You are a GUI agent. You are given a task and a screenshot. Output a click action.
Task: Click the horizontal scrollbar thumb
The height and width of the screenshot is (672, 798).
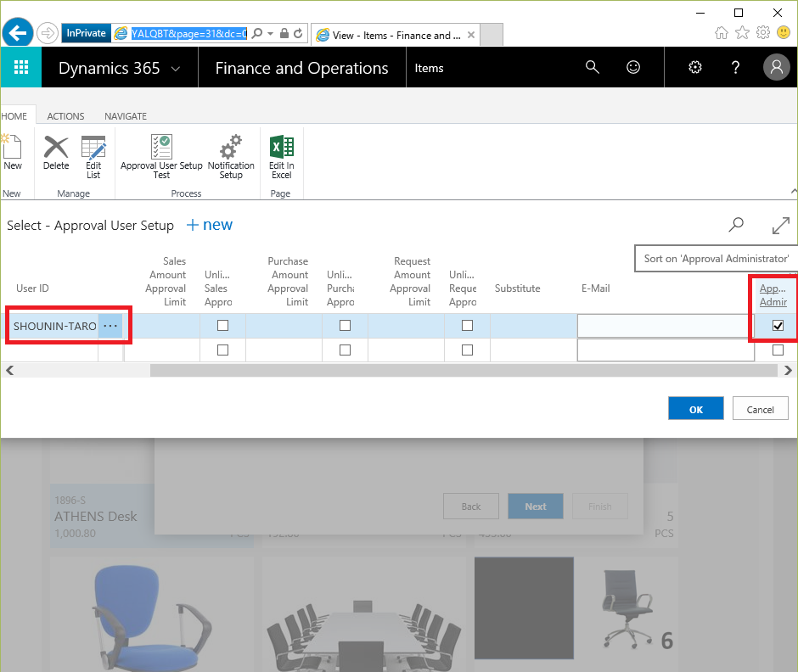pos(464,370)
